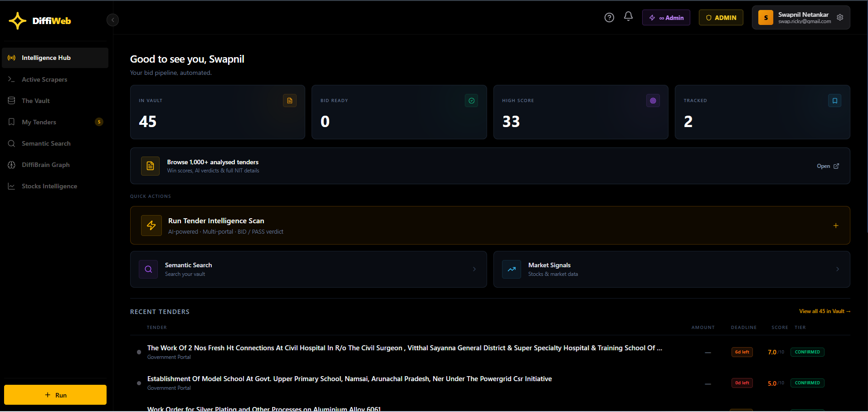The image size is (868, 412).
Task: Click the Semantic Search card purple icon
Action: tap(148, 269)
